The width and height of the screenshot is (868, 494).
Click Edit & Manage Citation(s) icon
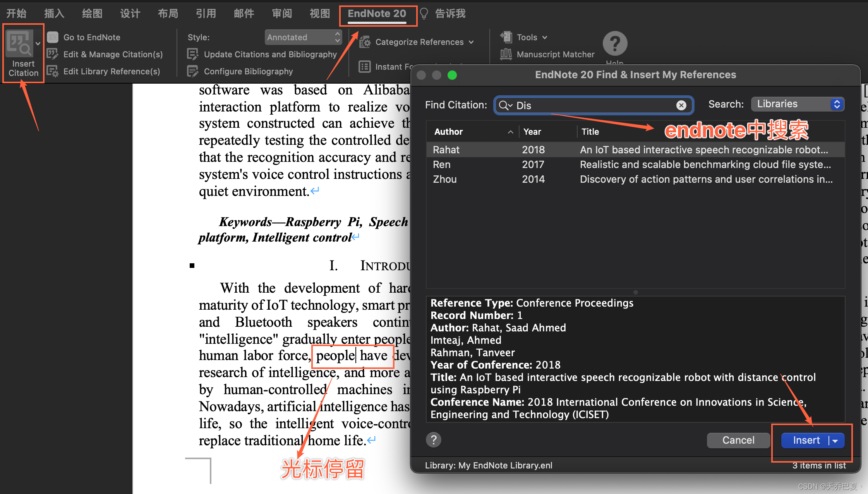(x=53, y=54)
